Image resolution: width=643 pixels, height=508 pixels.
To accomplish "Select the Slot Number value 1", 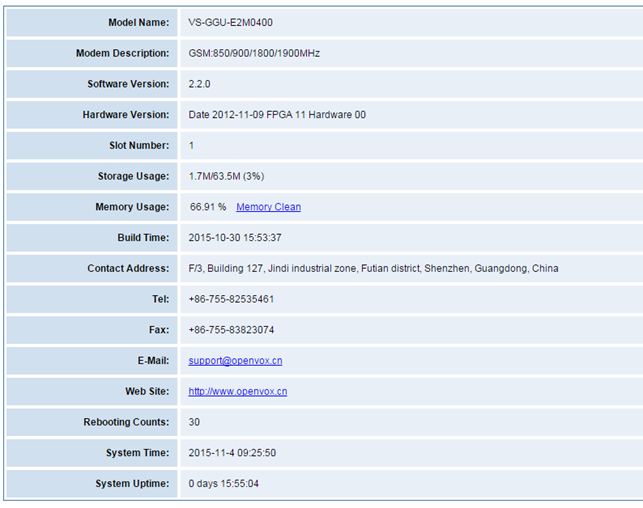I will (x=191, y=146).
